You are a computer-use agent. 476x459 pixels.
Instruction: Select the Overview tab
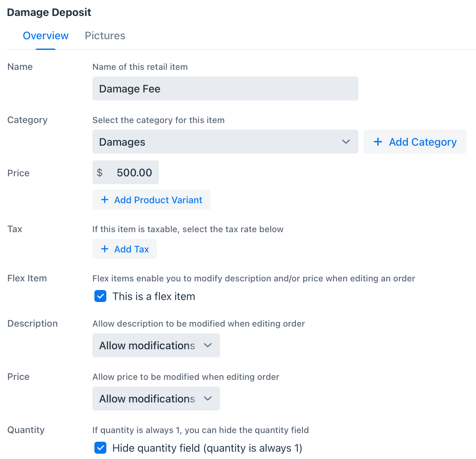click(46, 36)
